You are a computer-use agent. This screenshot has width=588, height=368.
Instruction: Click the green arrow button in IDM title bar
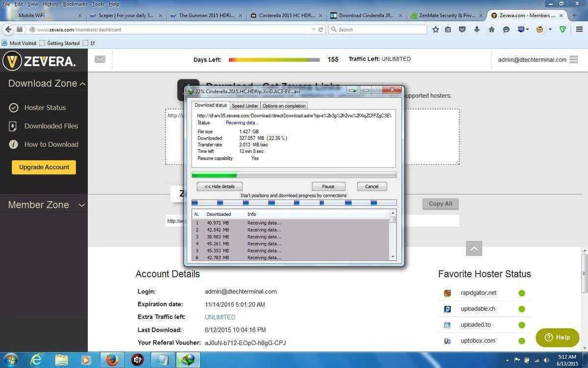(352, 90)
